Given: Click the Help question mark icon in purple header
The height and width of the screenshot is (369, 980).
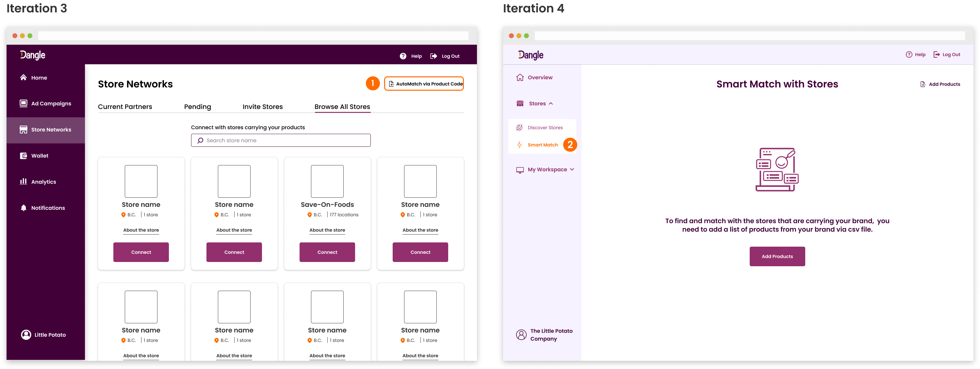Looking at the screenshot, I should (403, 56).
